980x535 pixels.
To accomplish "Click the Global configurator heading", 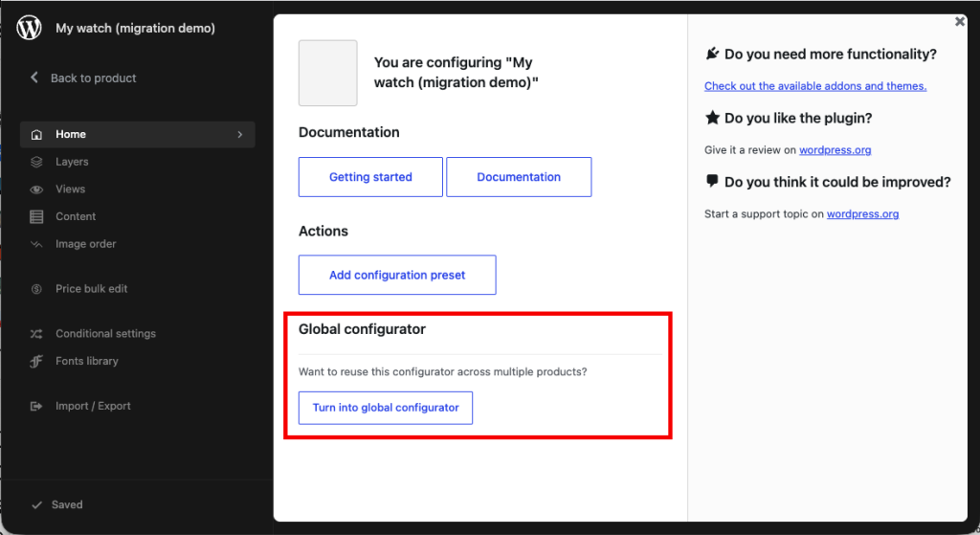I will pos(362,329).
